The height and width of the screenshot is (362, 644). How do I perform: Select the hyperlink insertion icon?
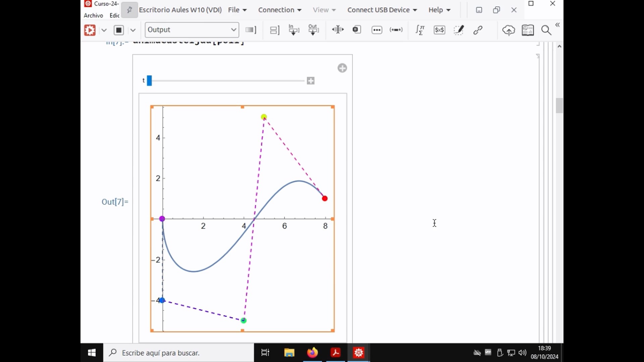pos(478,29)
